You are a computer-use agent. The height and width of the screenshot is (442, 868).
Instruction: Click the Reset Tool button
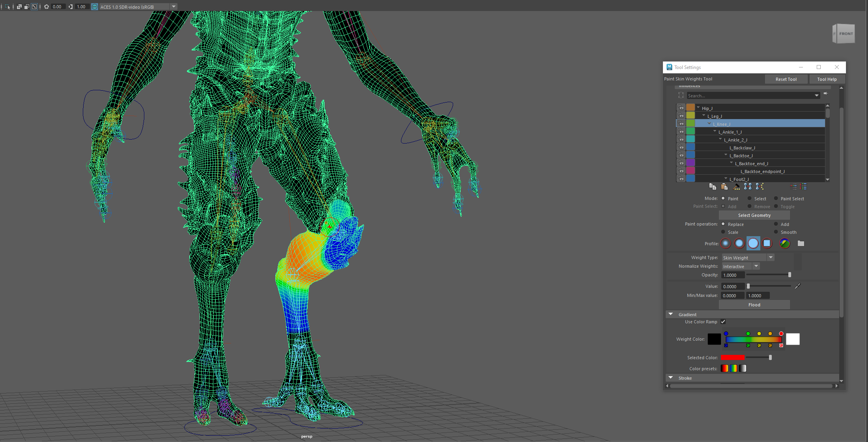coord(786,79)
